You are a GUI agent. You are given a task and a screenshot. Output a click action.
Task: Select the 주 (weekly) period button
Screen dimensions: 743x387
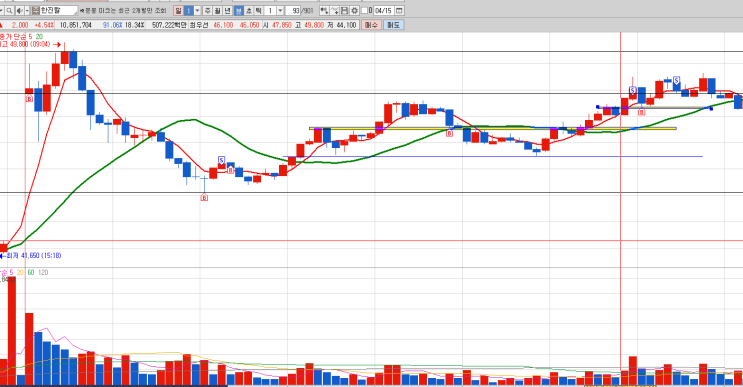pos(208,10)
